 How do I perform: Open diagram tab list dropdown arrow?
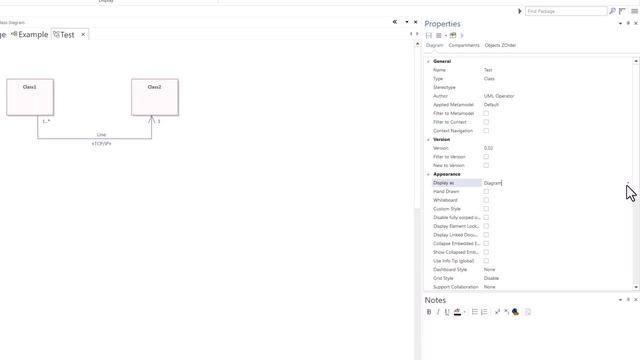tap(407, 22)
